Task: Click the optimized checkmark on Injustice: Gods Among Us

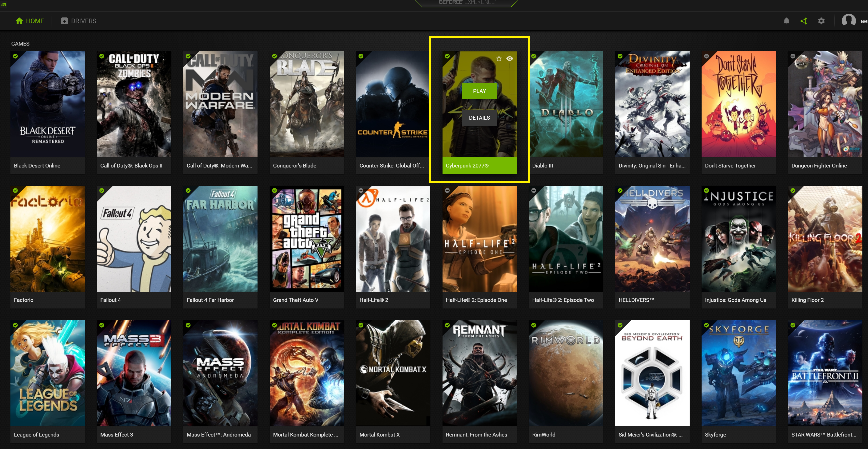Action: (706, 191)
